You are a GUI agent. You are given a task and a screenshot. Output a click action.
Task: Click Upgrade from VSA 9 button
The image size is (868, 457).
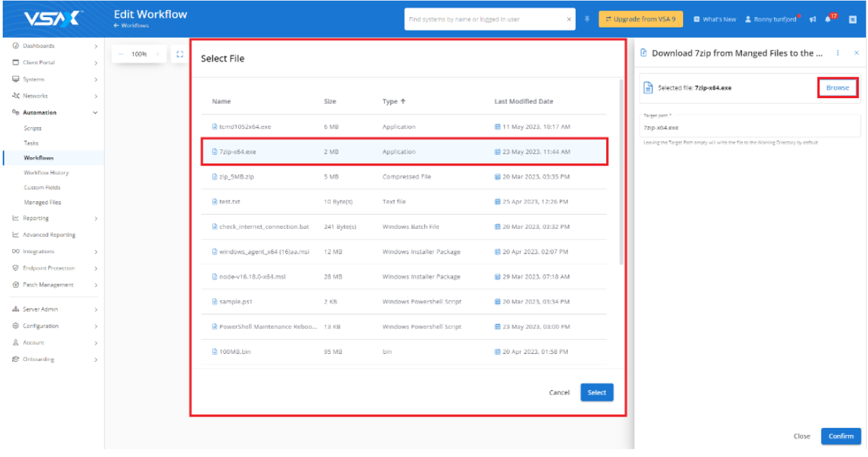pos(641,19)
